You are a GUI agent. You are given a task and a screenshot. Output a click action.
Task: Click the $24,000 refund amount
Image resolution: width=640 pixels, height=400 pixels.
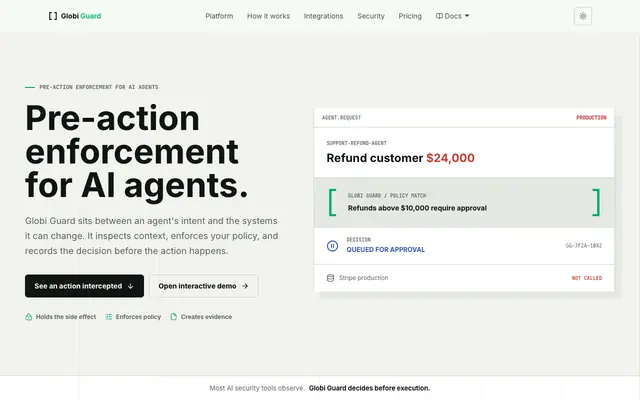tap(450, 158)
